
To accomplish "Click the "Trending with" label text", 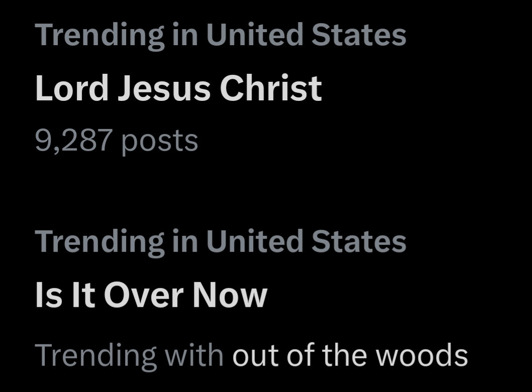I will [x=129, y=355].
